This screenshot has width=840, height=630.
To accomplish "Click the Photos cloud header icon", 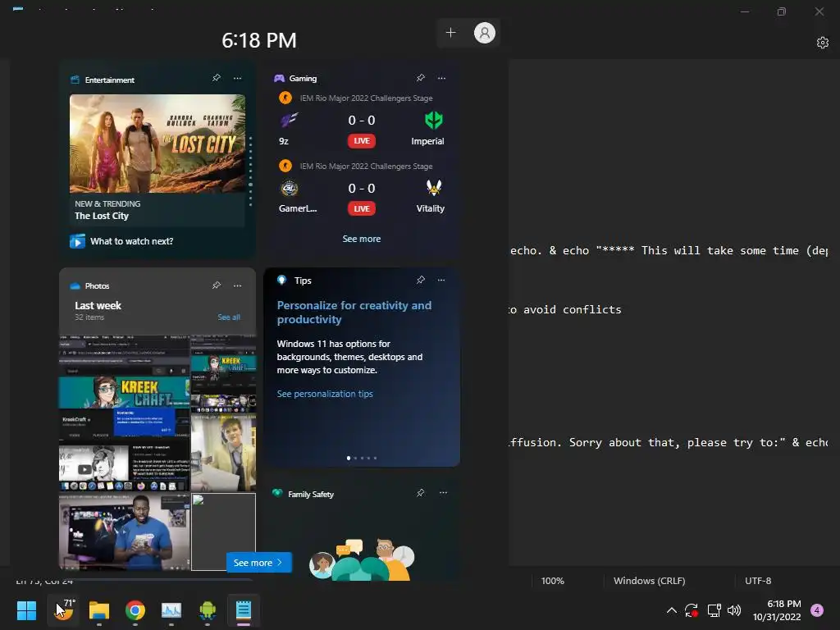I will 75,286.
